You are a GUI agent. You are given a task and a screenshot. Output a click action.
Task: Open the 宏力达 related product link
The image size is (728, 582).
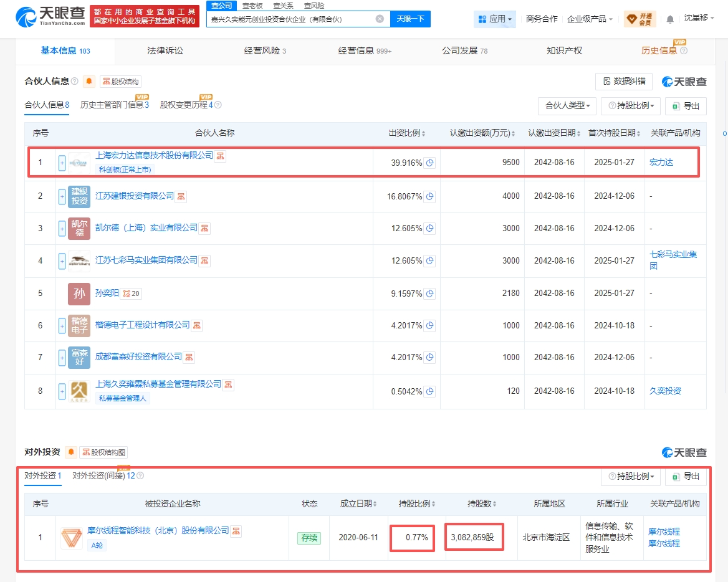(x=661, y=163)
